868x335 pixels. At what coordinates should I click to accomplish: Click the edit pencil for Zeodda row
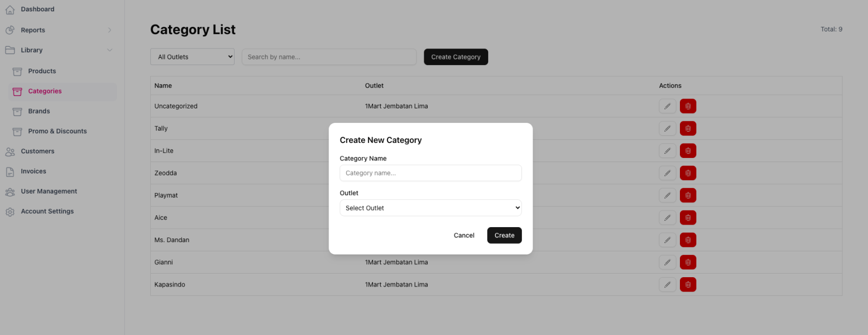pyautogui.click(x=667, y=173)
